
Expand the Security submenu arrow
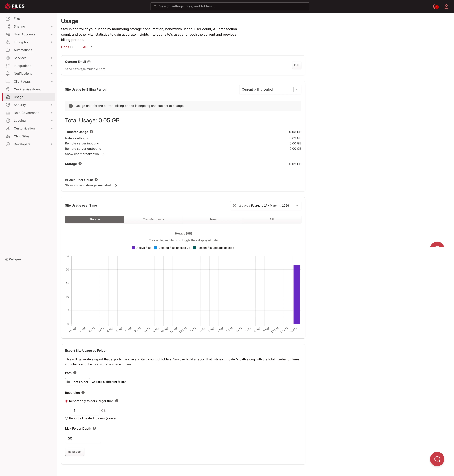click(52, 105)
